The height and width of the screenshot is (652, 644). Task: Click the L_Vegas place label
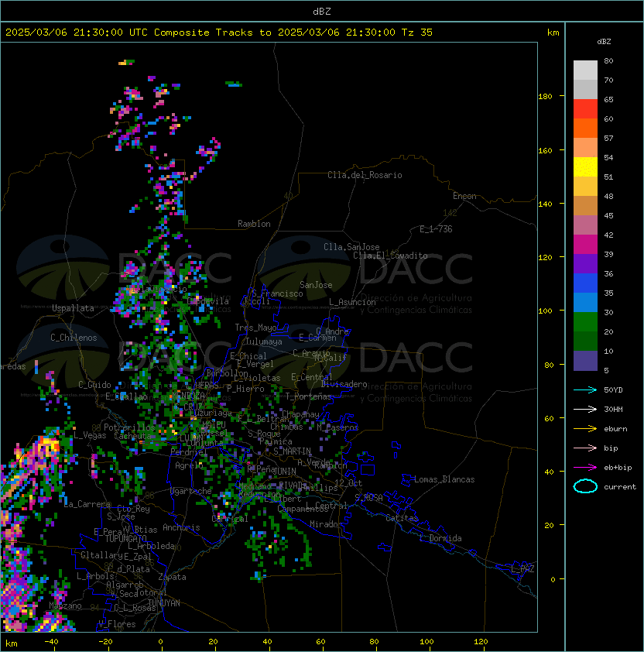click(x=90, y=435)
